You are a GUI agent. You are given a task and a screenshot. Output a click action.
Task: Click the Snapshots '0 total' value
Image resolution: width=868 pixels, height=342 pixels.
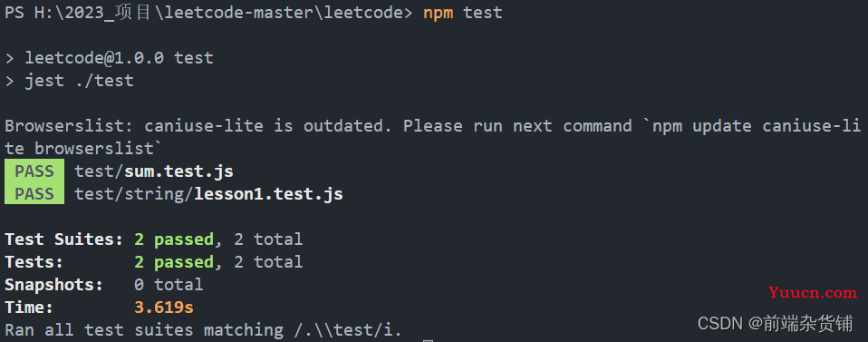pyautogui.click(x=169, y=285)
